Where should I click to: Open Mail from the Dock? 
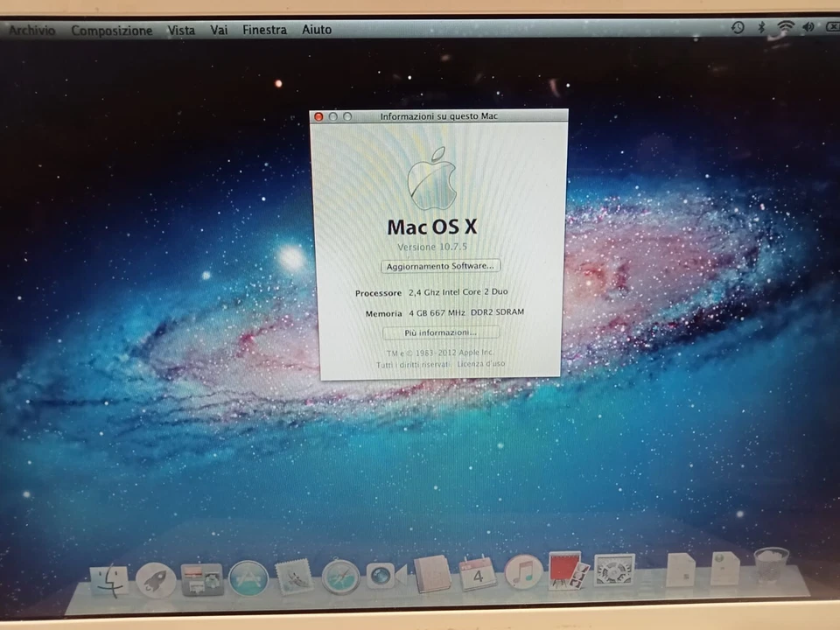[294, 577]
